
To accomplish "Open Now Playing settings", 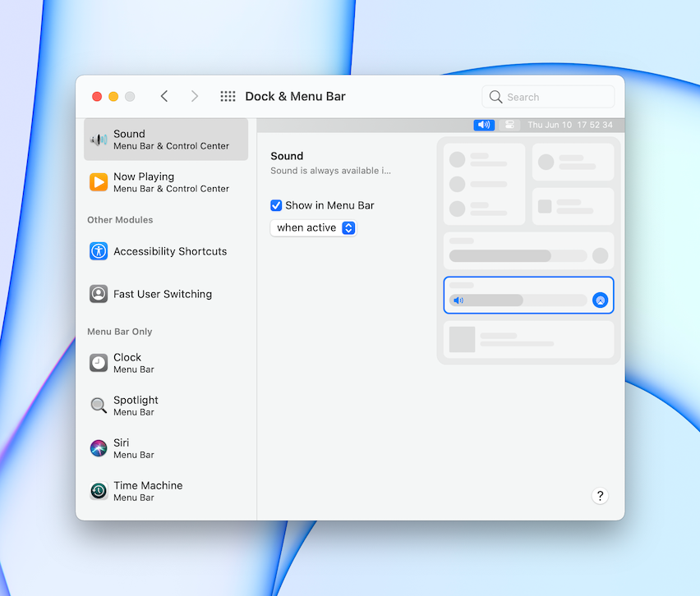I will [166, 182].
